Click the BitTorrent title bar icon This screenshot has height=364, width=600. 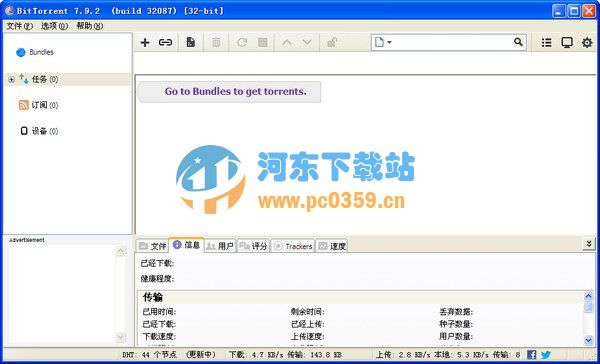click(9, 11)
